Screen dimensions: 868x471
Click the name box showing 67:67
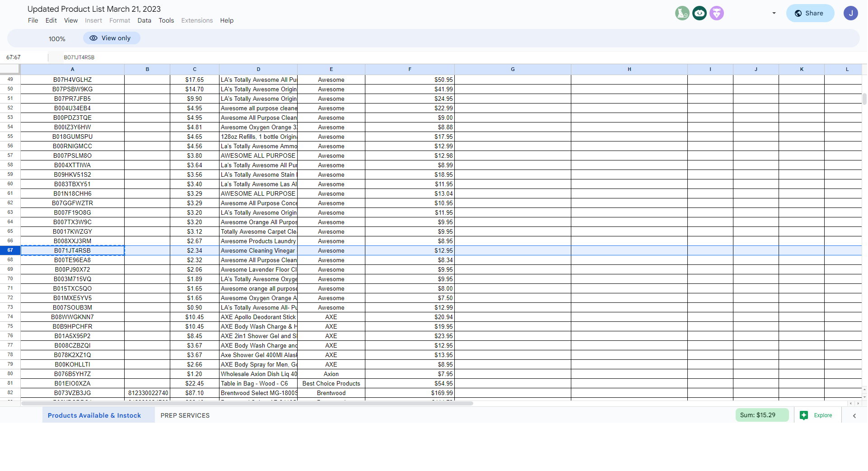point(25,57)
